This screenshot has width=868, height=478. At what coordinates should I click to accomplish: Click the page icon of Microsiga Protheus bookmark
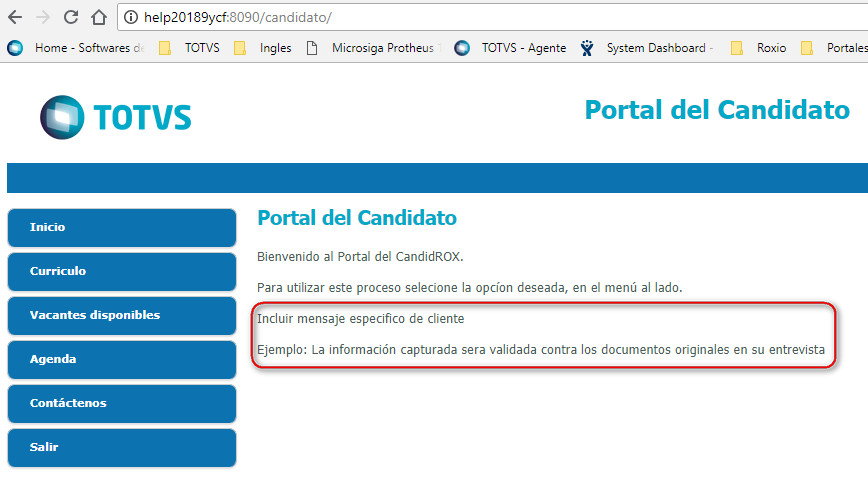[x=312, y=48]
